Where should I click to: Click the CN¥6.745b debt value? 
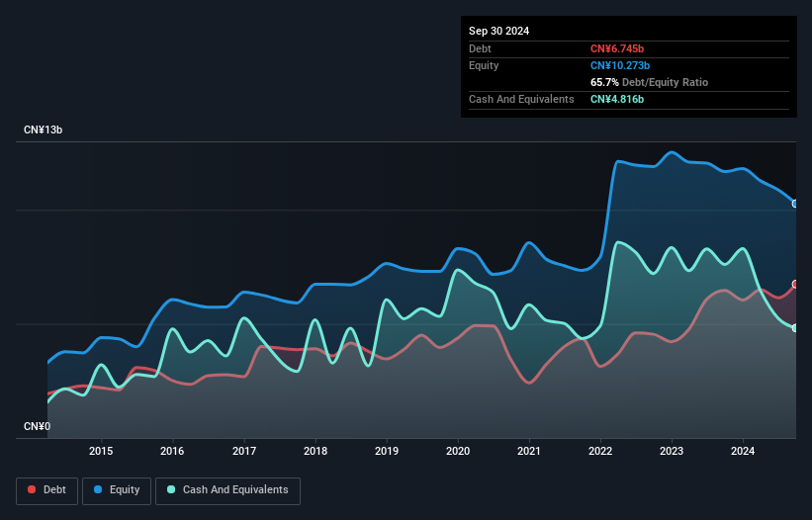pyautogui.click(x=617, y=48)
